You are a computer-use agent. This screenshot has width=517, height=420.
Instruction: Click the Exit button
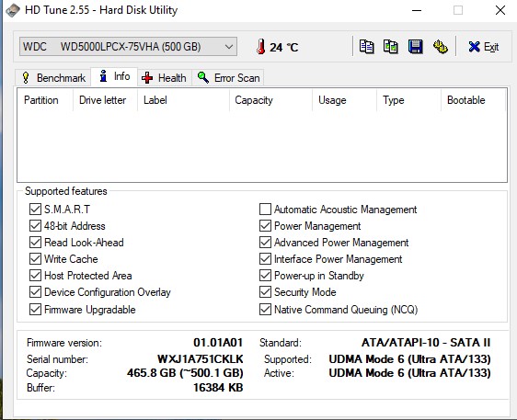coord(483,47)
